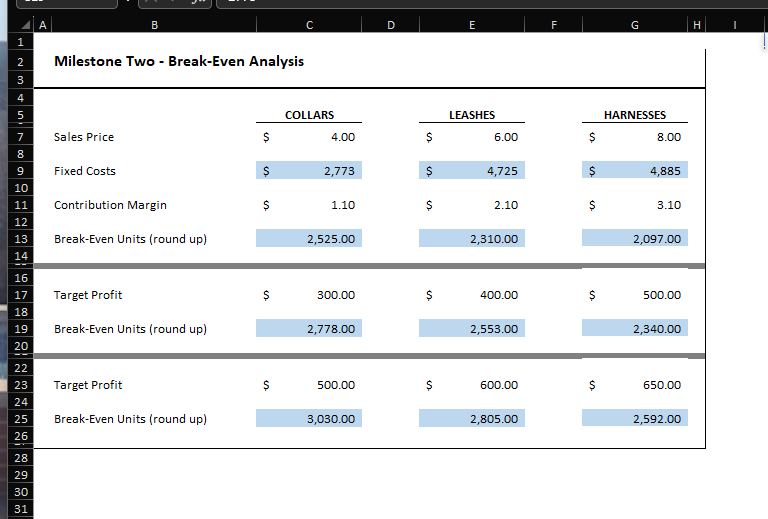Select harnesses target profit 650.00
The width and height of the screenshot is (768, 519).
pyautogui.click(x=635, y=385)
